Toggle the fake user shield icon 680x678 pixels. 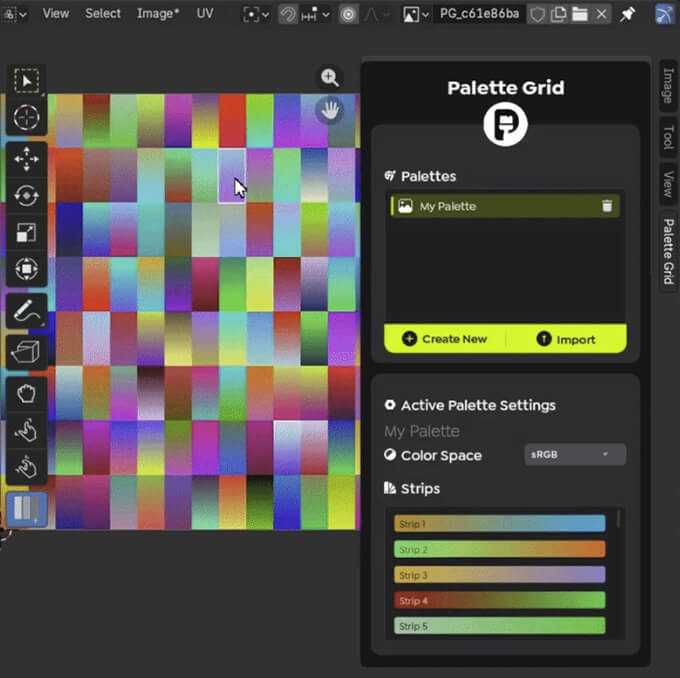coord(537,14)
